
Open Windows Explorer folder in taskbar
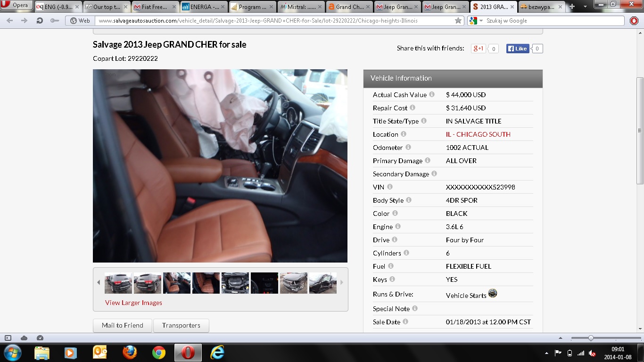click(x=42, y=353)
